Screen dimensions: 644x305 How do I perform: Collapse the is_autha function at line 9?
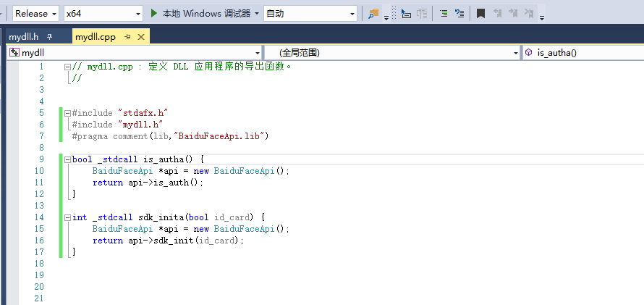coord(67,159)
